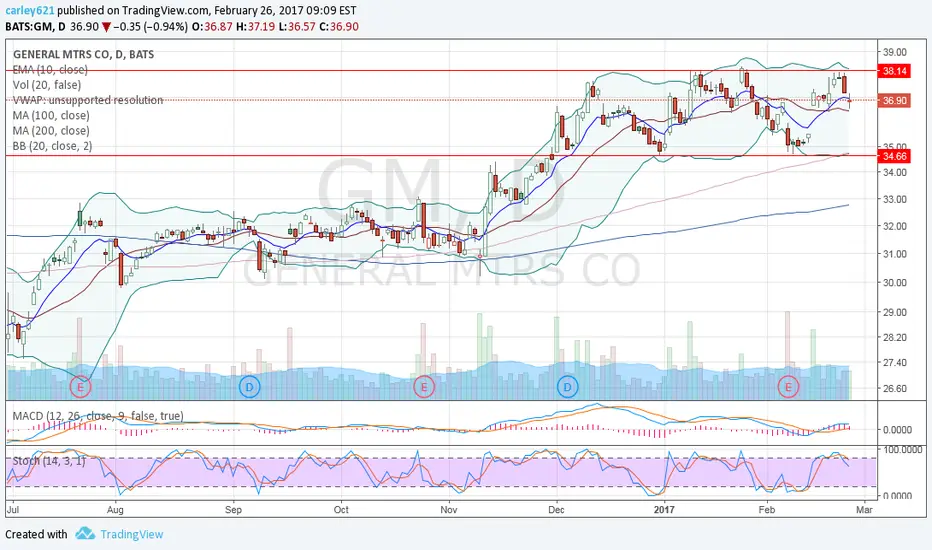Click the earnings 'E' marker in February
This screenshot has height=550, width=932.
click(x=789, y=386)
